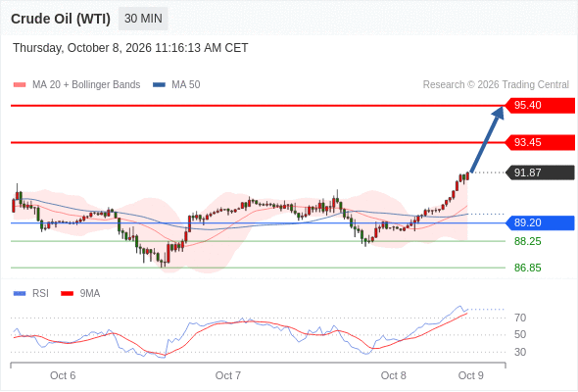Viewport: 578px width, 392px height.
Task: Click the Crude Oil (WTI) title
Action: click(x=61, y=19)
